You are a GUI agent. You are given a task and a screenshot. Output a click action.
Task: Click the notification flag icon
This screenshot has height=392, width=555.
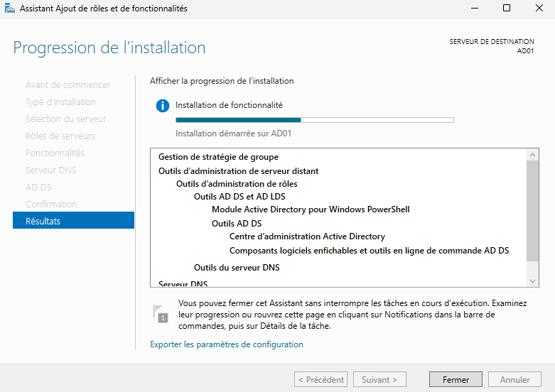[161, 314]
